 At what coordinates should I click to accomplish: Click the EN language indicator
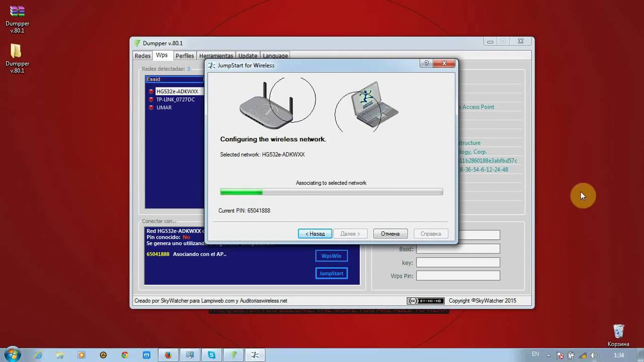tap(535, 354)
